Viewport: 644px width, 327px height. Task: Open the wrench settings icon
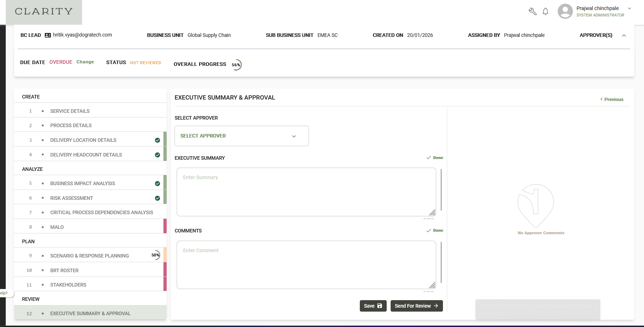point(533,11)
